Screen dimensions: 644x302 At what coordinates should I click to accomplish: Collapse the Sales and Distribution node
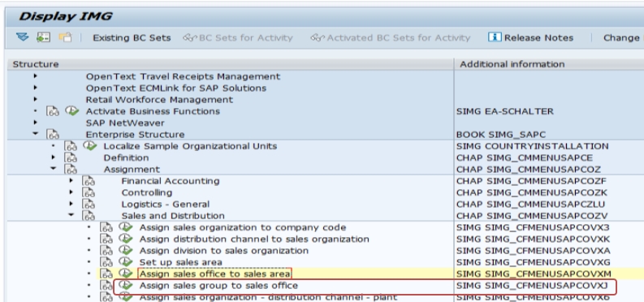(71, 215)
